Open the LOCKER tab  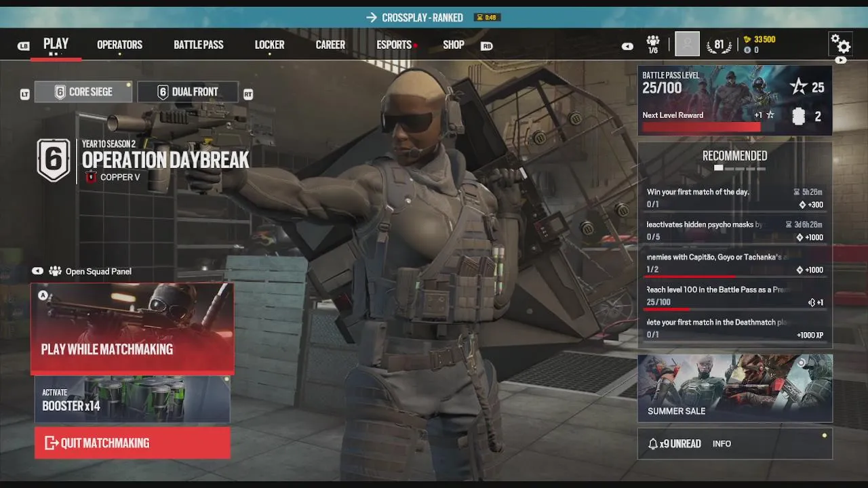269,45
